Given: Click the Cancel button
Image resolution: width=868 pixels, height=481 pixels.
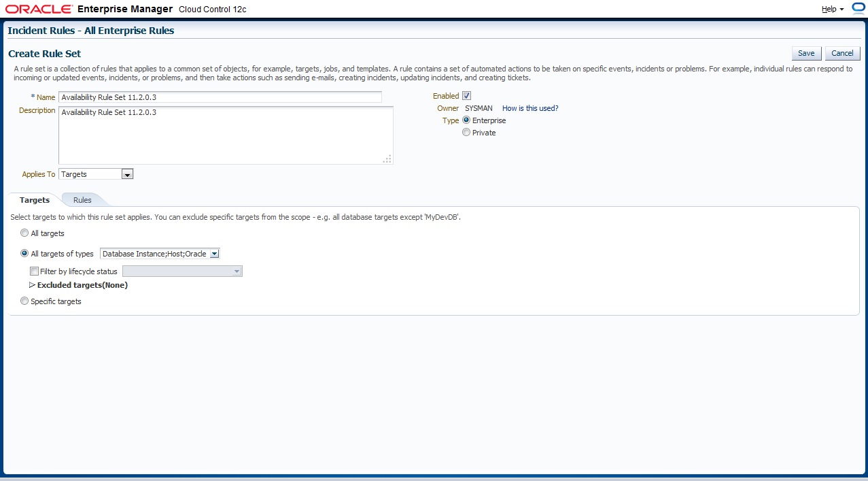Looking at the screenshot, I should pos(842,54).
